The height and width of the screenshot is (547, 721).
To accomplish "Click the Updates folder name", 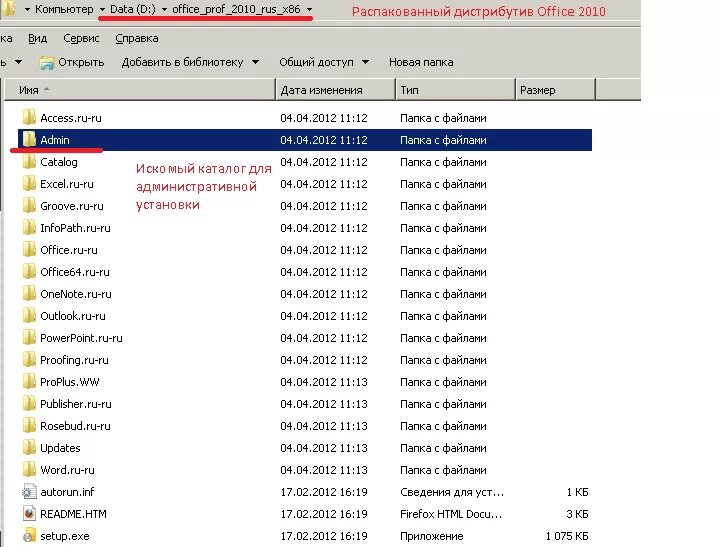I will point(60,448).
